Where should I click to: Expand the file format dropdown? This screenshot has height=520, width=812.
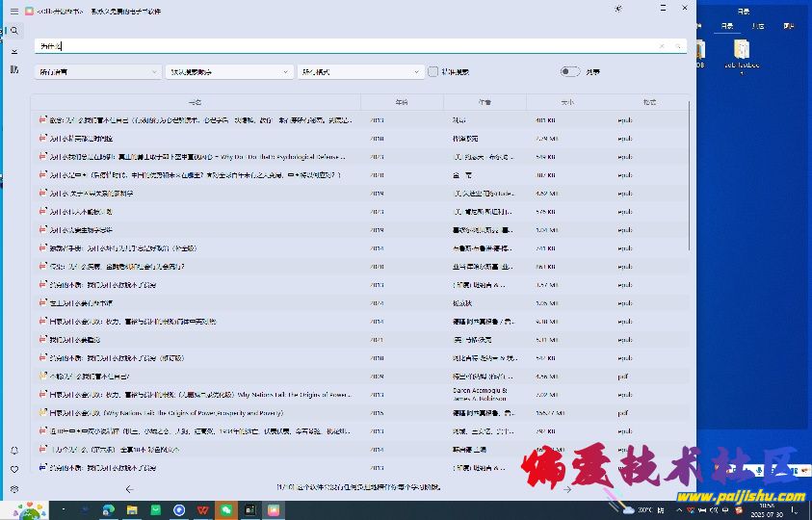click(361, 71)
